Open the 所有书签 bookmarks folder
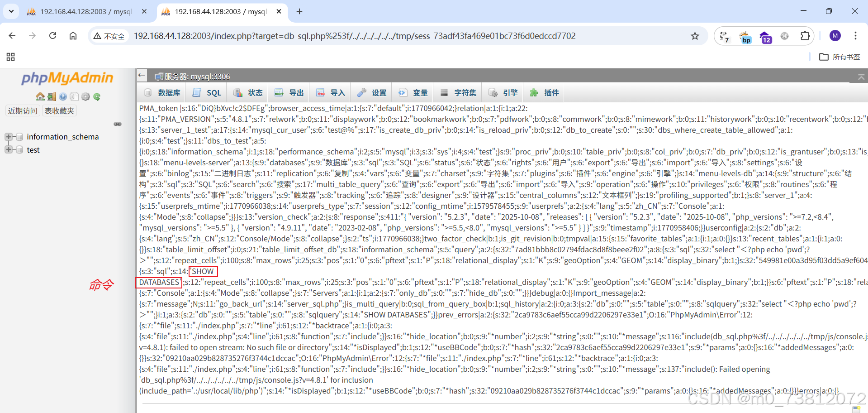868x413 pixels. (840, 57)
